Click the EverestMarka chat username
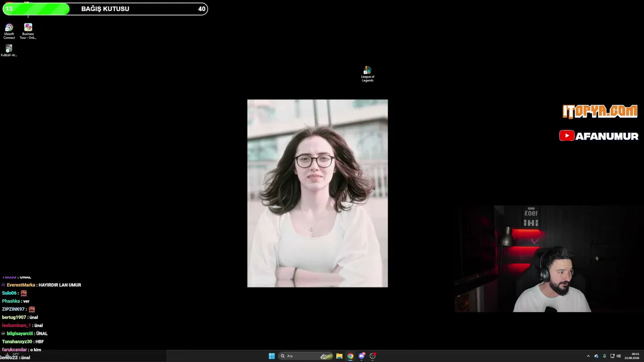 click(x=21, y=285)
